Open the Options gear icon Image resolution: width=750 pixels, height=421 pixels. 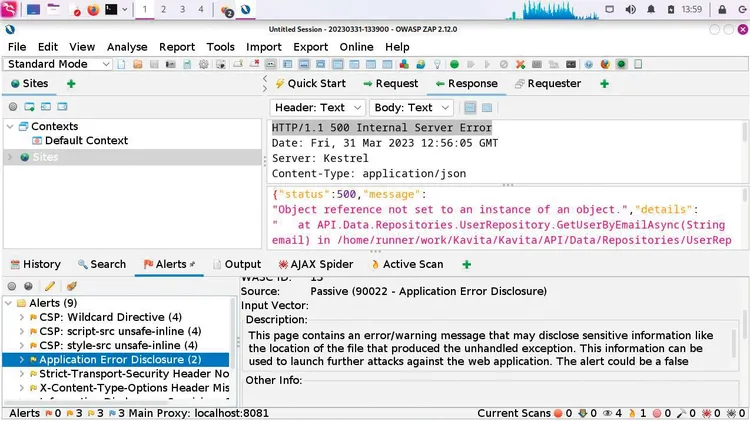204,64
